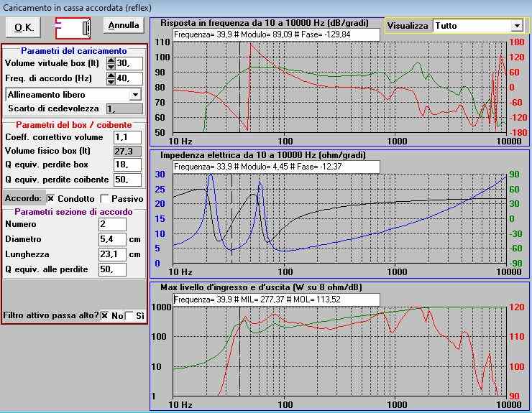
Task: Click the impedance readout Frequenza= 33,9
Action: 276,167
